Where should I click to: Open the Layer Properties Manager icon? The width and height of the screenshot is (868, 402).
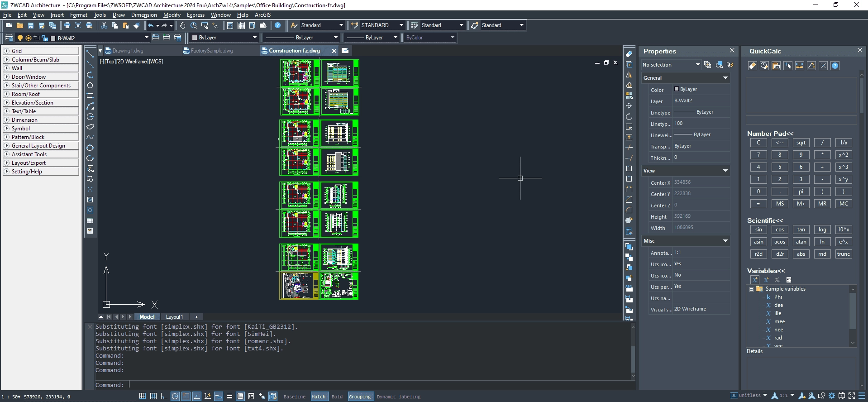point(9,38)
